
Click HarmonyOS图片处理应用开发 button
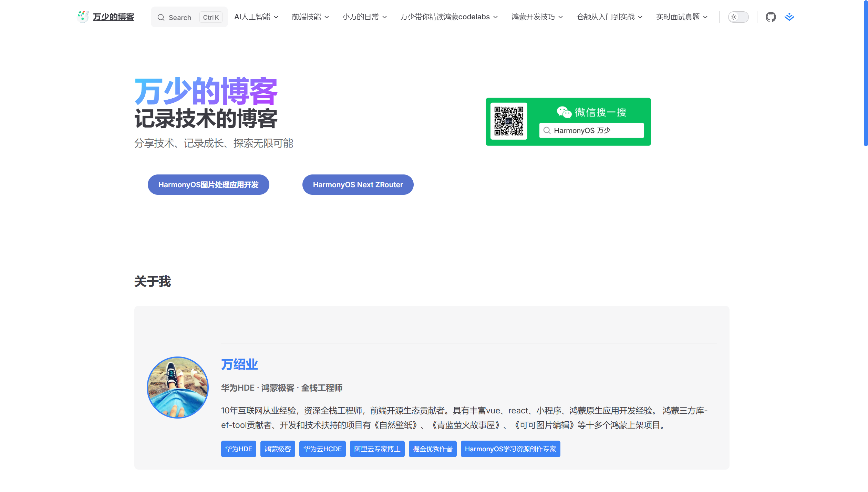pos(208,185)
